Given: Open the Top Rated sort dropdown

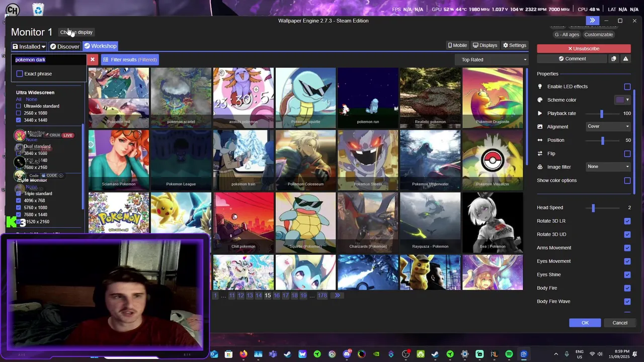Looking at the screenshot, I should (492, 59).
